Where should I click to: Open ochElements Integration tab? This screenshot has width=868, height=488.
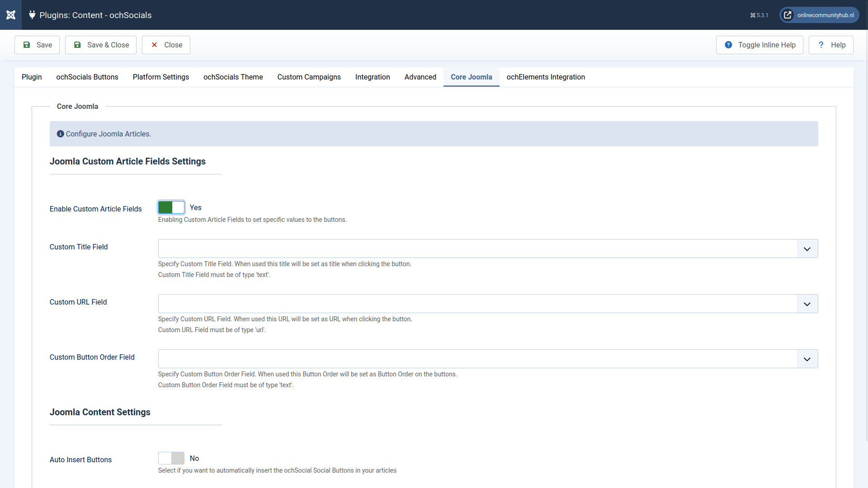tap(546, 77)
